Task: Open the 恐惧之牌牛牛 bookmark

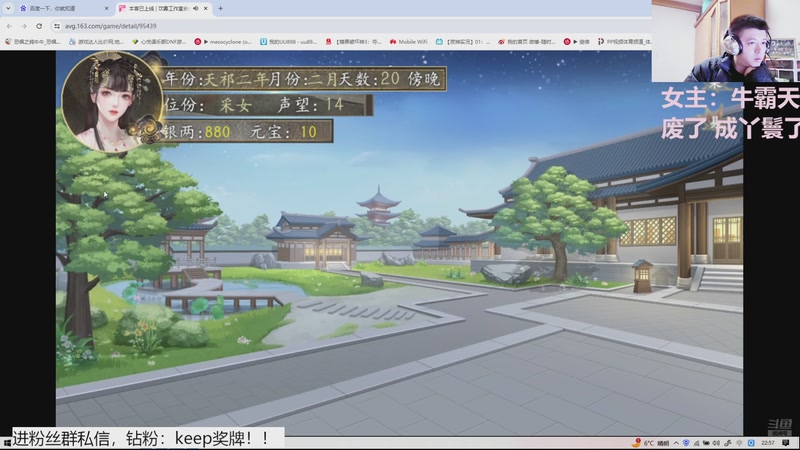Action: click(x=33, y=42)
